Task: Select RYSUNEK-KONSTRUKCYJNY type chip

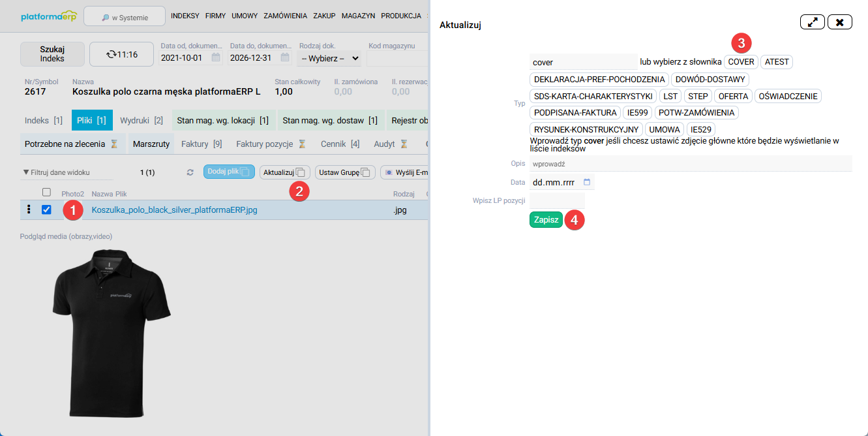Action: (586, 129)
